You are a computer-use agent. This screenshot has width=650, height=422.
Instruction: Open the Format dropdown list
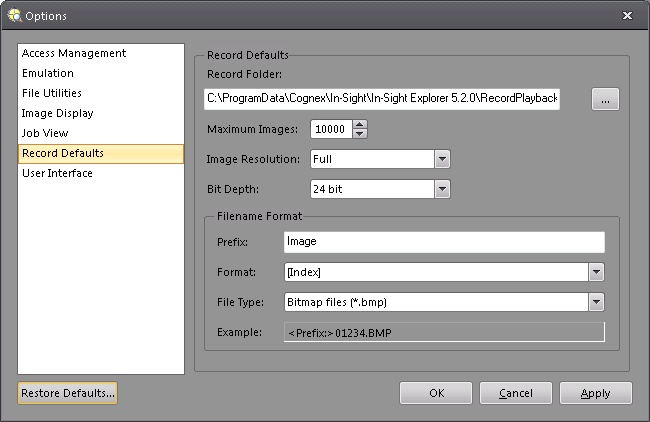596,272
